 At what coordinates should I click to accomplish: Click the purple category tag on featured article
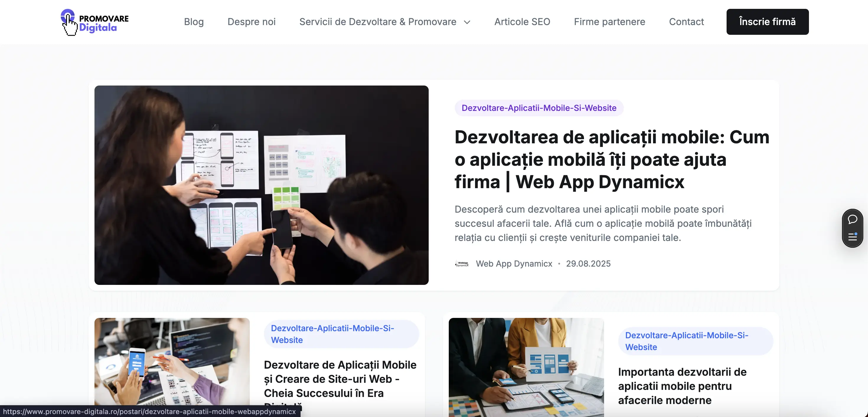point(539,108)
